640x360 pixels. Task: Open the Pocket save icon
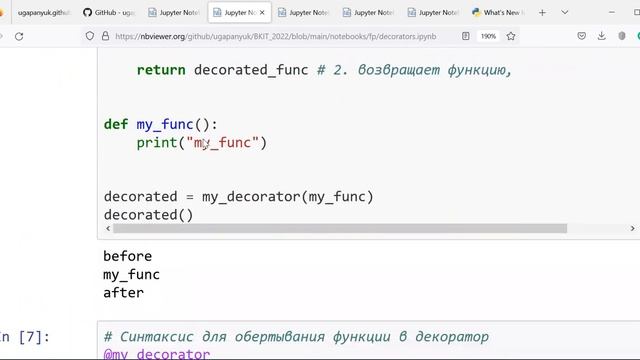582,36
